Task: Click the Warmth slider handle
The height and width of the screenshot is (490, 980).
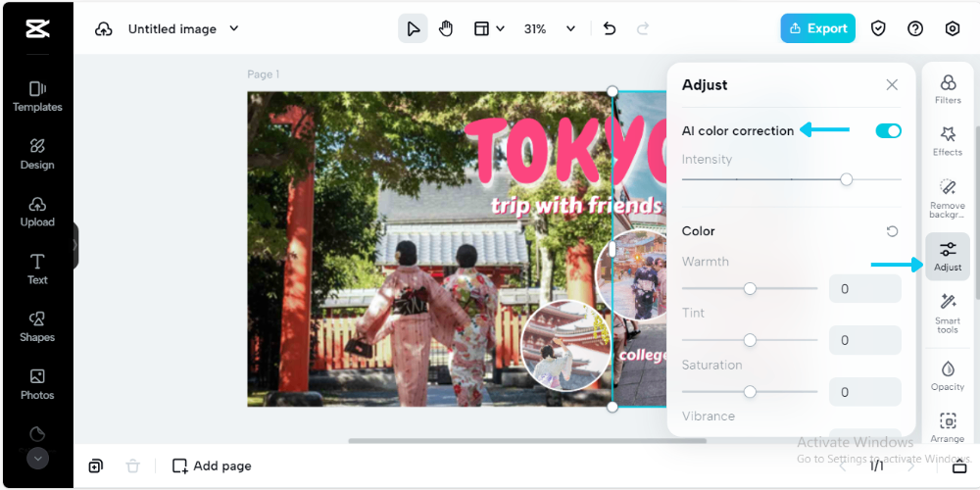Action: click(x=750, y=289)
